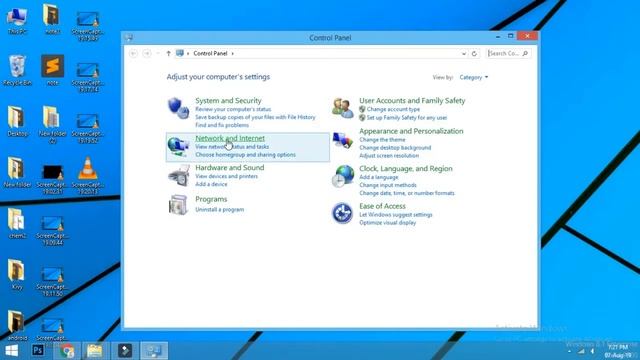Click Change input methods
The height and width of the screenshot is (360, 640).
387,185
